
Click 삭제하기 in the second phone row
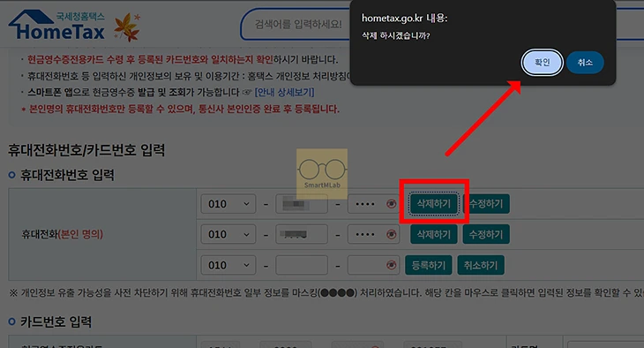click(434, 234)
